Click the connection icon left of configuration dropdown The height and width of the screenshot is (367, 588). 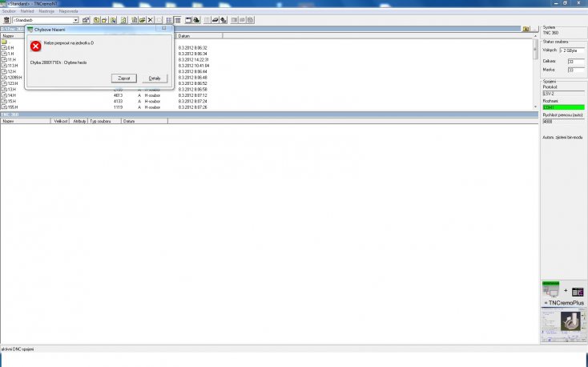pyautogui.click(x=6, y=19)
